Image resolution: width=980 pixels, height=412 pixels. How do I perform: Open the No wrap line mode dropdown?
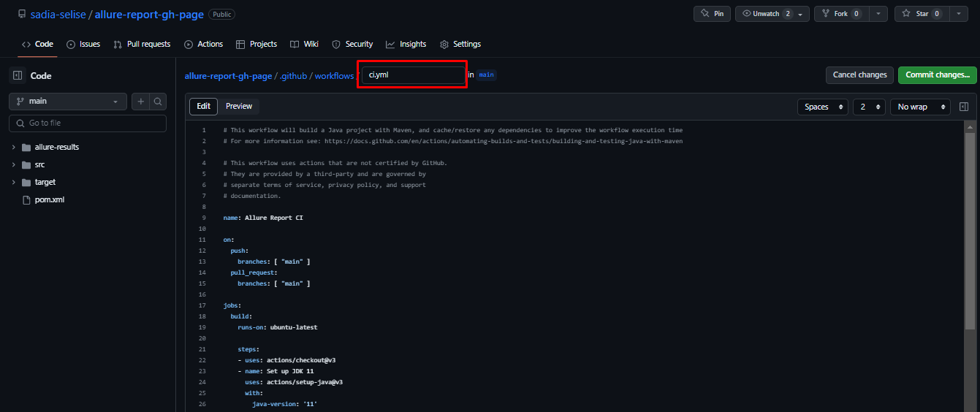(x=920, y=107)
